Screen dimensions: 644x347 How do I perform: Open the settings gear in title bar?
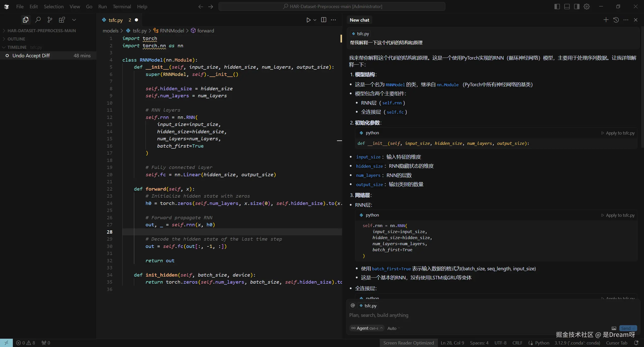click(x=587, y=7)
